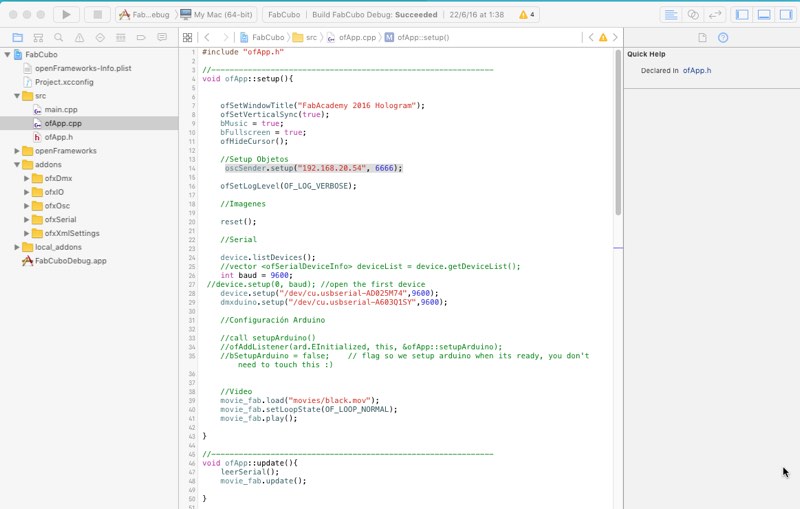The width and height of the screenshot is (800, 509).
Task: Open the related items grid menu
Action: tap(188, 37)
